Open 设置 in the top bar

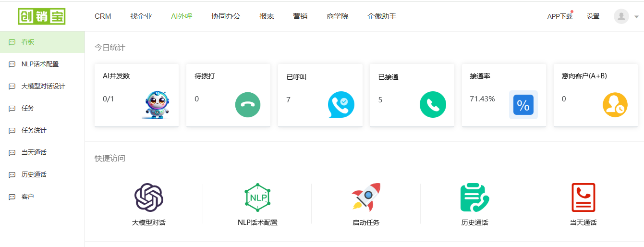point(593,16)
